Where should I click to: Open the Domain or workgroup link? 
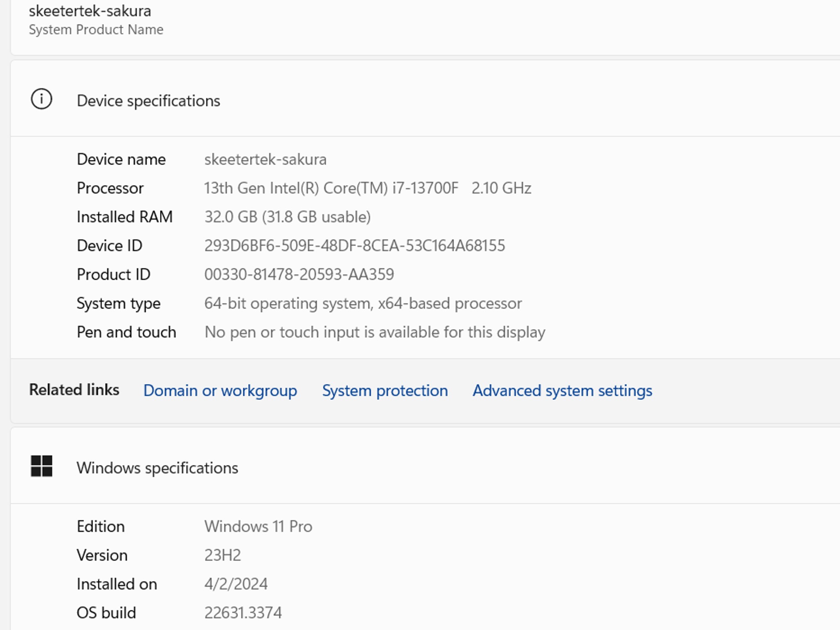tap(220, 390)
